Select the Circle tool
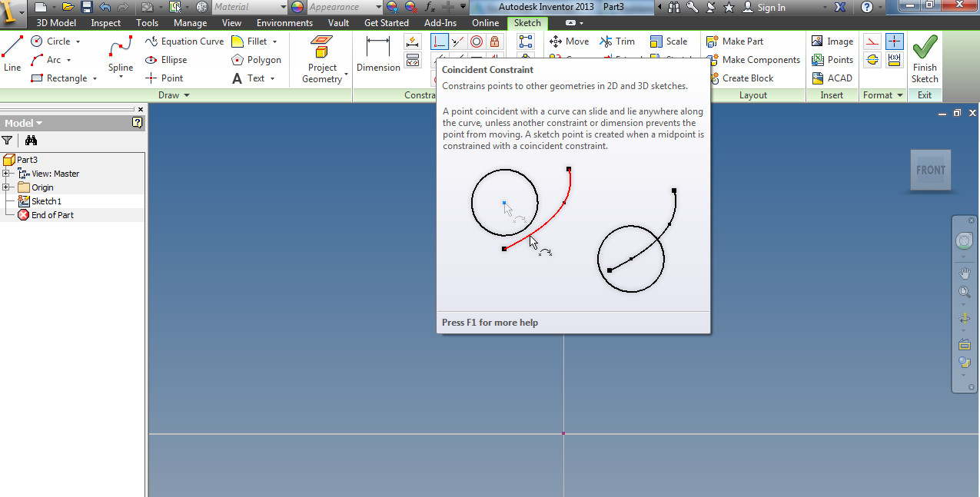 tap(51, 41)
